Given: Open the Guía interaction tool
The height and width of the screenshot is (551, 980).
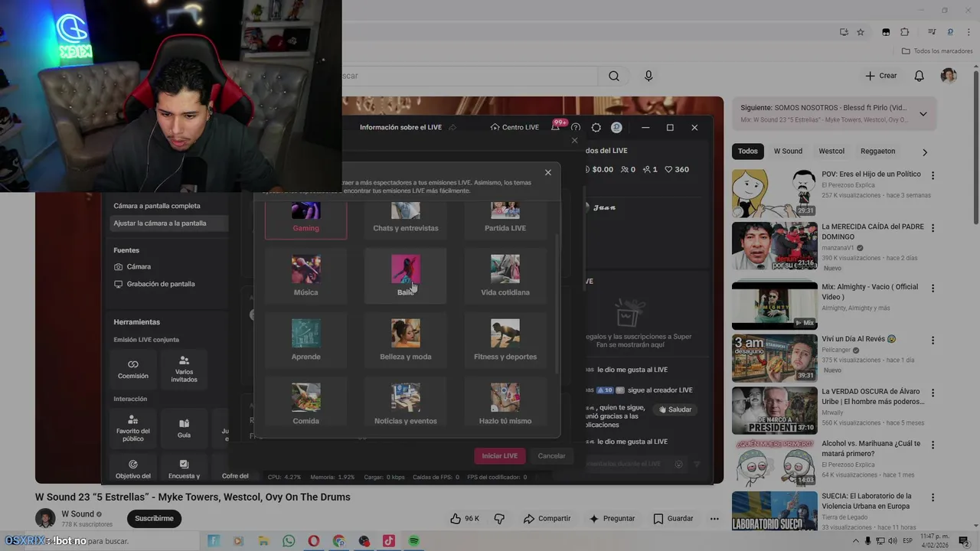Looking at the screenshot, I should 184,429.
